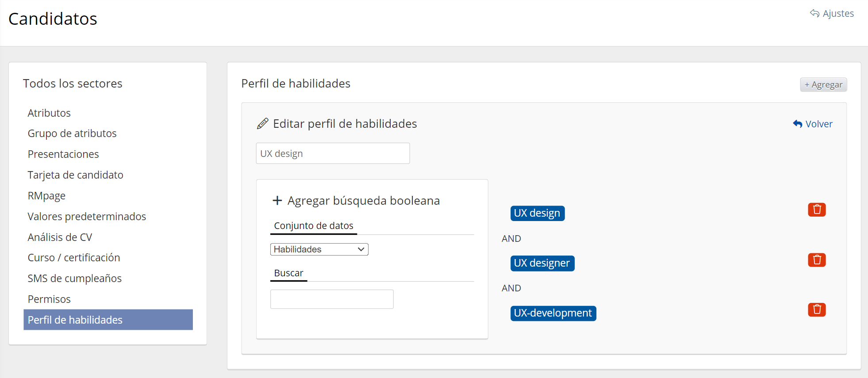Viewport: 868px width, 378px height.
Task: Delete the UX design search term
Action: click(x=817, y=210)
